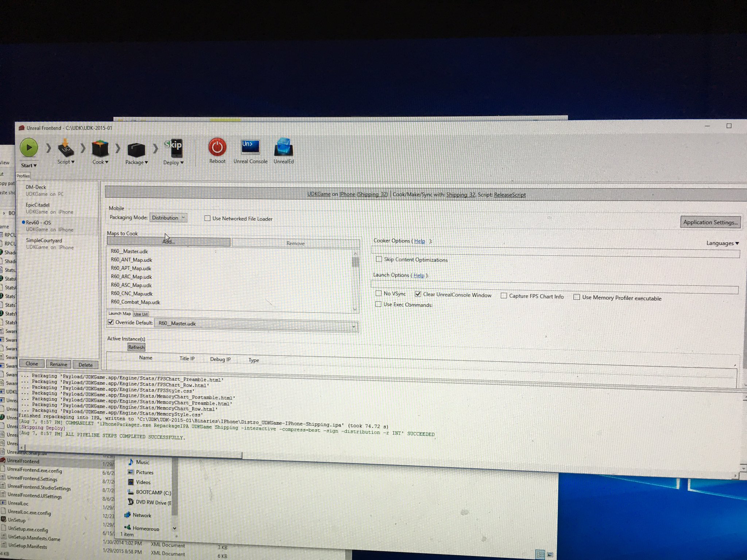Uncheck Clear UnrealConsole Window
This screenshot has height=560, width=747.
coord(418,294)
